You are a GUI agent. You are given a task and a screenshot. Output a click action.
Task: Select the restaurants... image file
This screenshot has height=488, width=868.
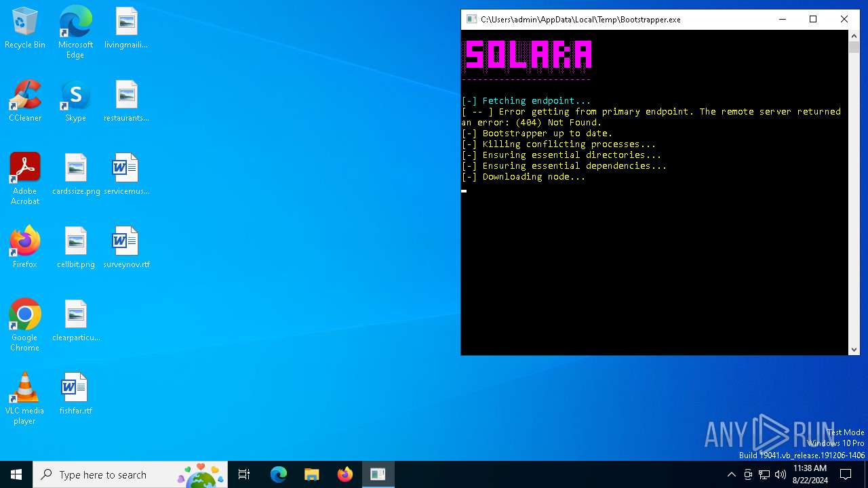click(x=126, y=102)
